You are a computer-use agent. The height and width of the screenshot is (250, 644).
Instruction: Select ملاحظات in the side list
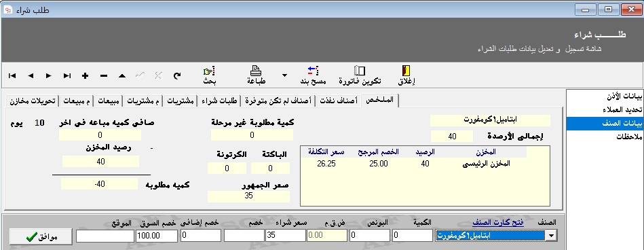(x=604, y=137)
